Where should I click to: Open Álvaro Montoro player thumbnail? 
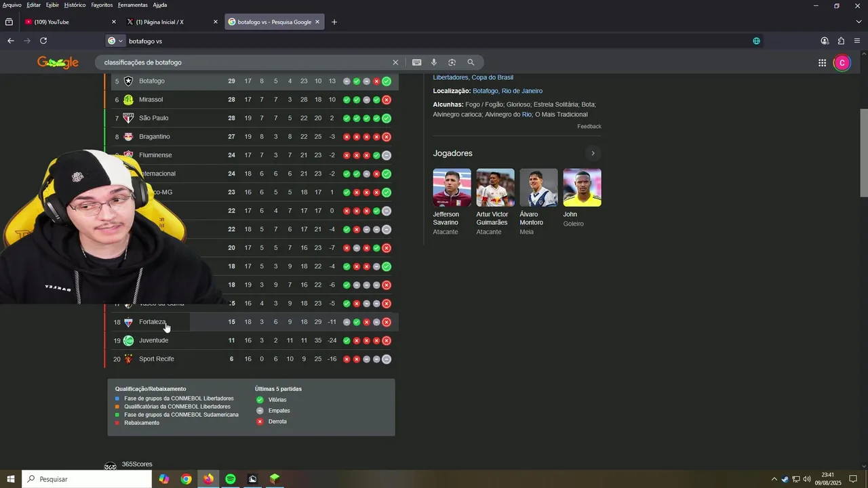tap(538, 188)
